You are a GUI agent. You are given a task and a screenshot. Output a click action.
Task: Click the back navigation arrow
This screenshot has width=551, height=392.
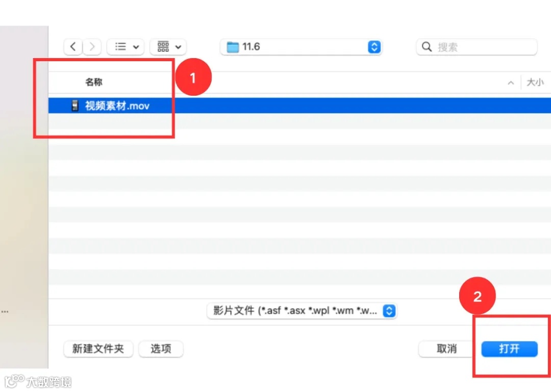(72, 46)
